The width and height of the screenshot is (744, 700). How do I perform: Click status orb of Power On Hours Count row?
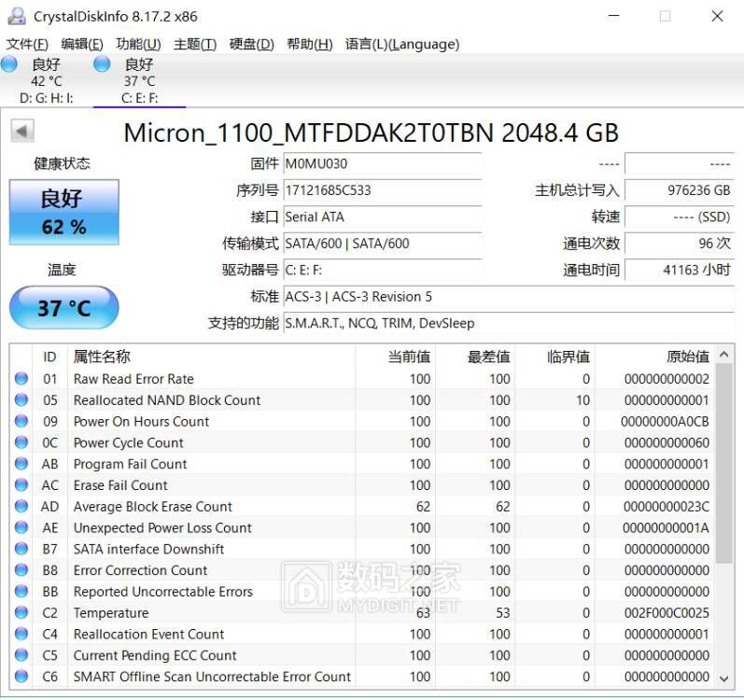pos(21,421)
